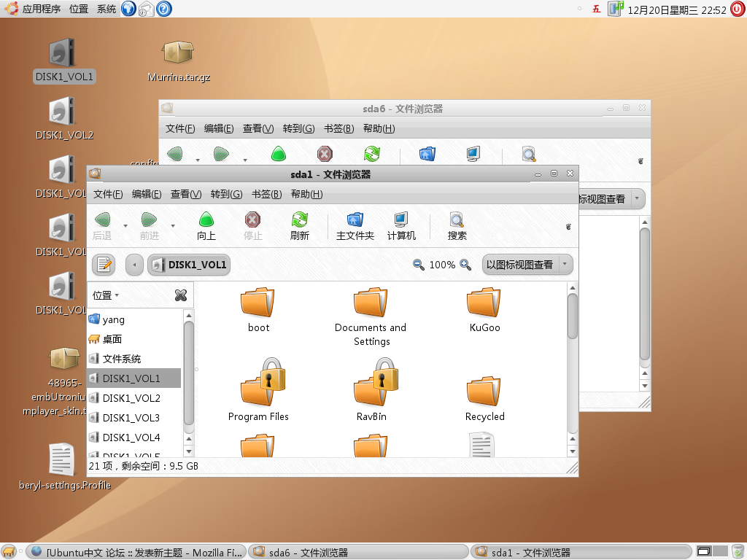Screen dimensions: 747x560
Task: Click the green up arrow in sda6 window
Action: pyautogui.click(x=278, y=154)
